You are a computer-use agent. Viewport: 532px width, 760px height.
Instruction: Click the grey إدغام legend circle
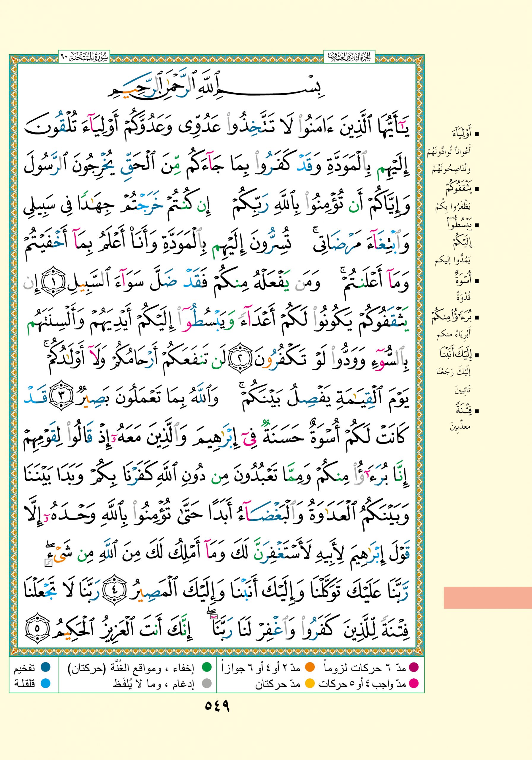click(207, 683)
